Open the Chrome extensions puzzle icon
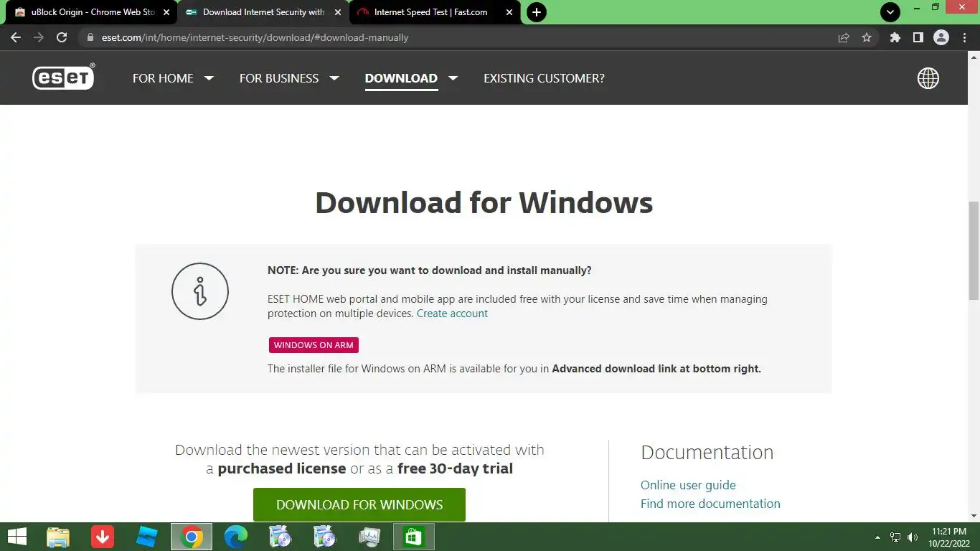The image size is (980, 551). (x=895, y=37)
